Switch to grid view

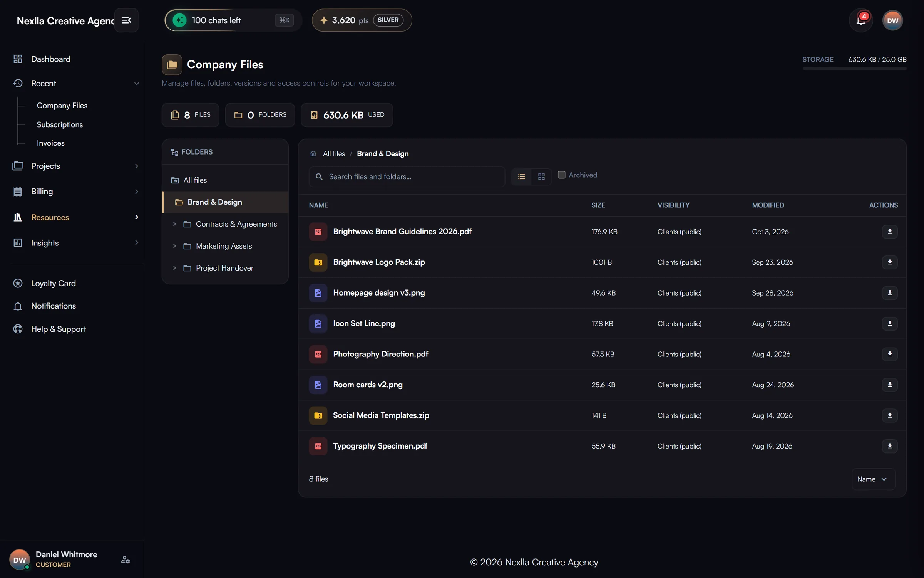(541, 177)
